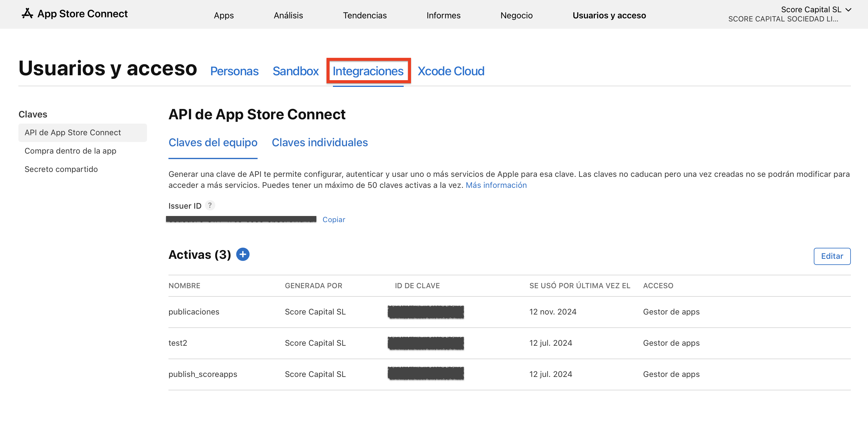
Task: Click the Activas (3) heading
Action: (199, 255)
